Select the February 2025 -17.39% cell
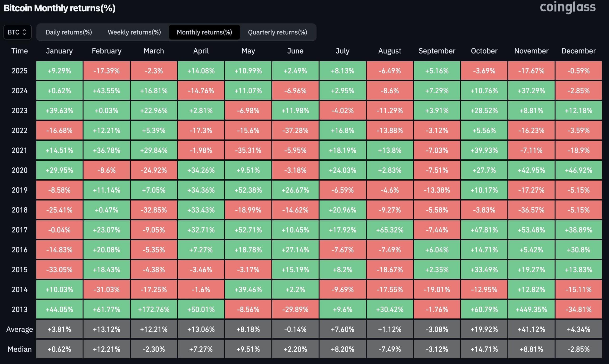The height and width of the screenshot is (364, 609). click(x=107, y=71)
